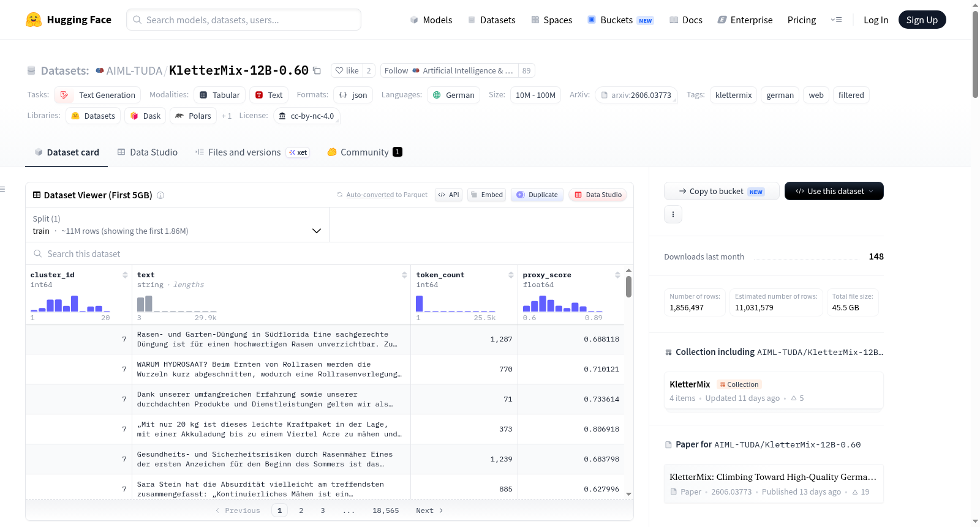Open the left sidebar hamburger icon
Viewport: 980px width, 527px height.
(2, 189)
